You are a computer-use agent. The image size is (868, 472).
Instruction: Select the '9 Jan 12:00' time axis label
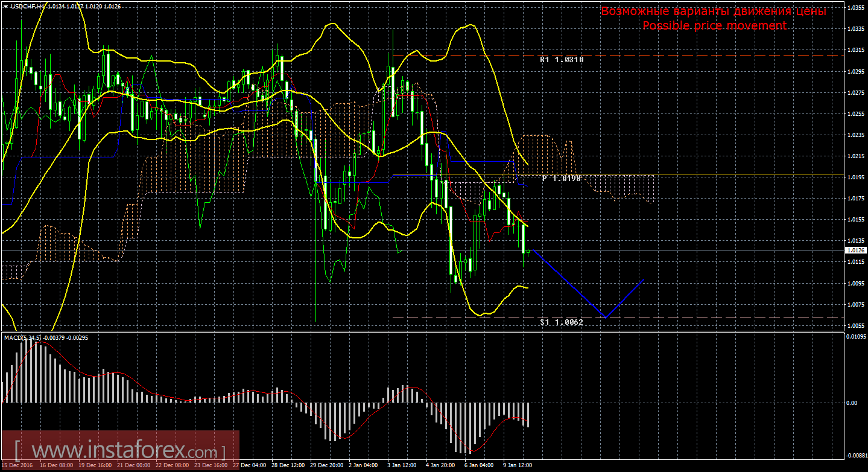tap(516, 465)
